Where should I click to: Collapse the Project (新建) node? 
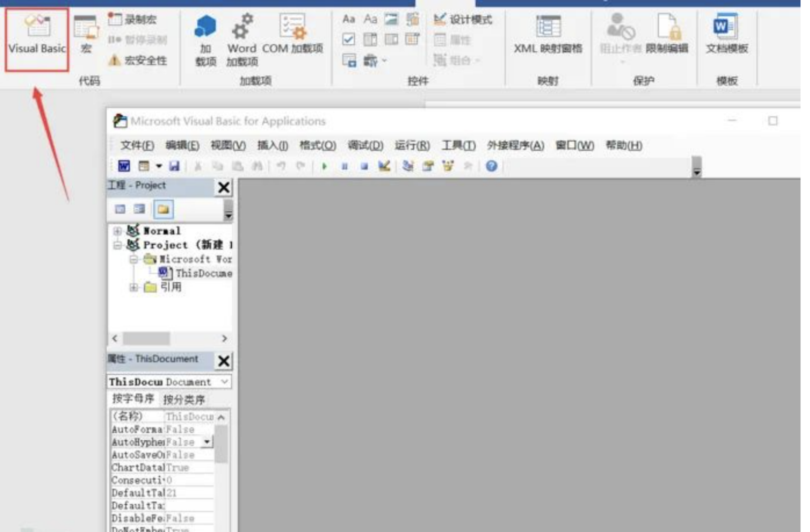coord(118,245)
